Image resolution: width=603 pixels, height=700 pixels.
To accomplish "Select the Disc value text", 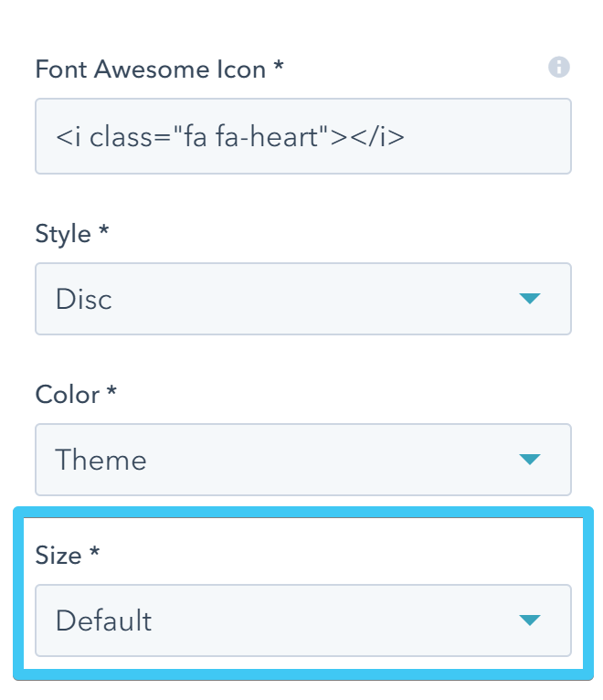I will (84, 299).
